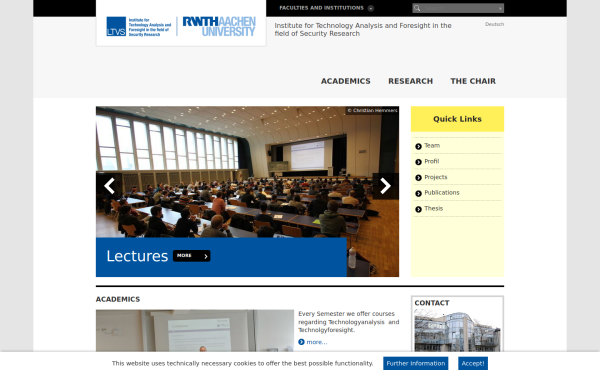This screenshot has height=375, width=600.
Task: Click the More button under Lectures
Action: pyautogui.click(x=192, y=256)
